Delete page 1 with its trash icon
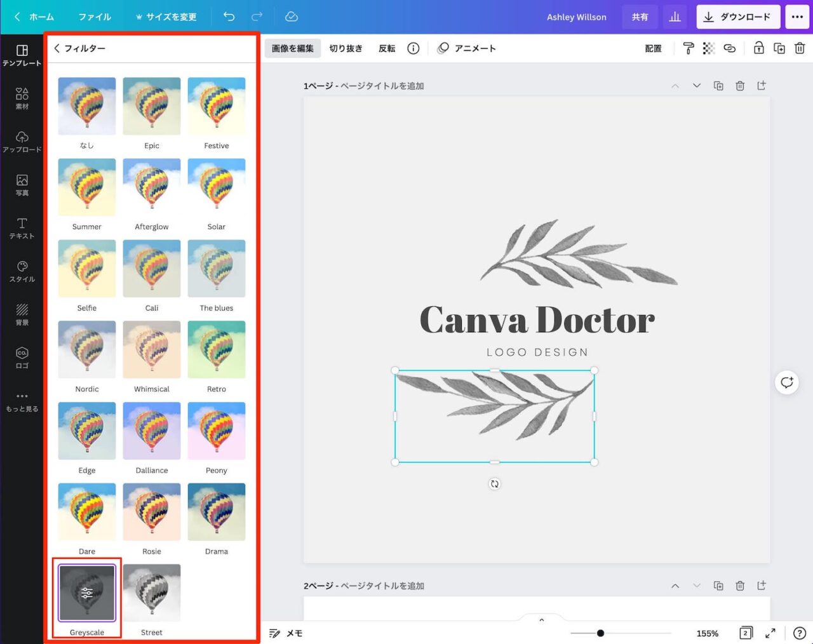The image size is (813, 644). click(x=740, y=86)
